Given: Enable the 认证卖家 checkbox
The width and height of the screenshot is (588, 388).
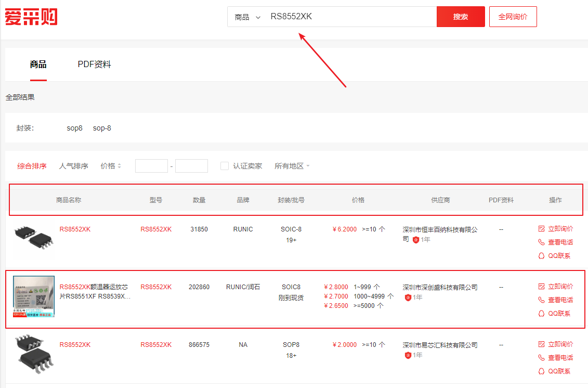Looking at the screenshot, I should 225,166.
